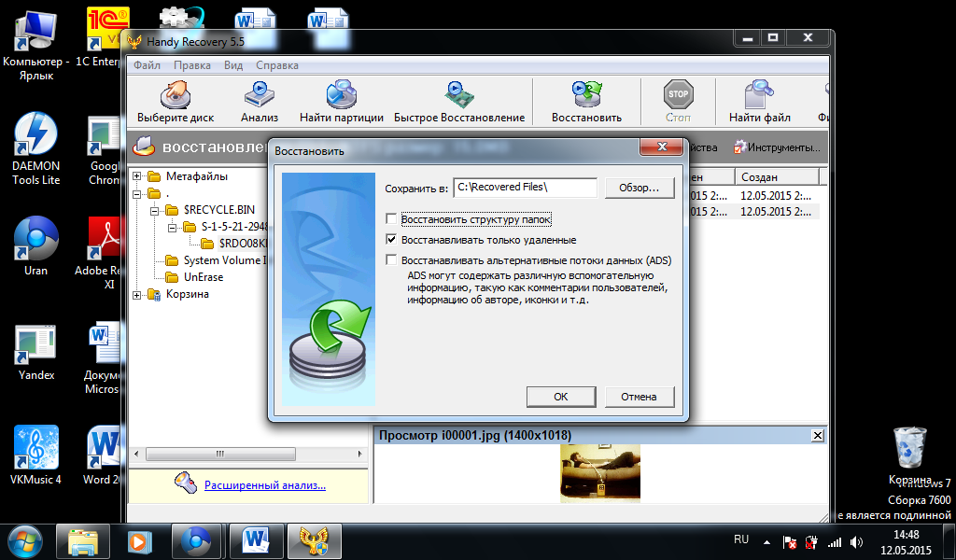The height and width of the screenshot is (560, 956).
Task: Enable the alternative data streams (ADS) checkbox
Action: point(391,260)
